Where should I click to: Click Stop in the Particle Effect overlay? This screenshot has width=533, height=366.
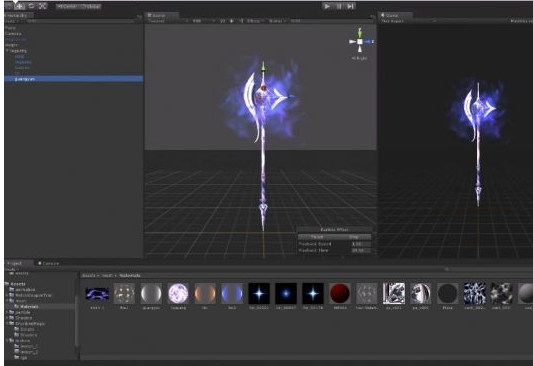(354, 237)
